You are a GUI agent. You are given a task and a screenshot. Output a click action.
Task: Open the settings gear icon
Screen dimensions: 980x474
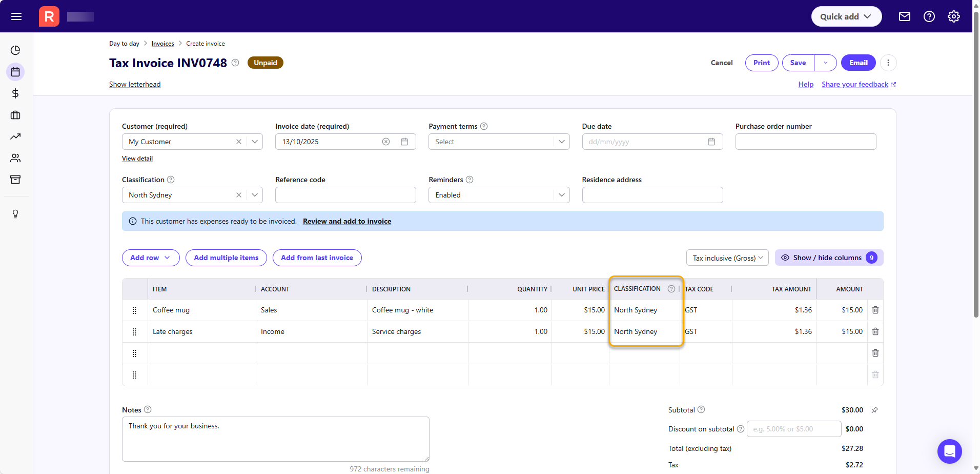point(954,16)
